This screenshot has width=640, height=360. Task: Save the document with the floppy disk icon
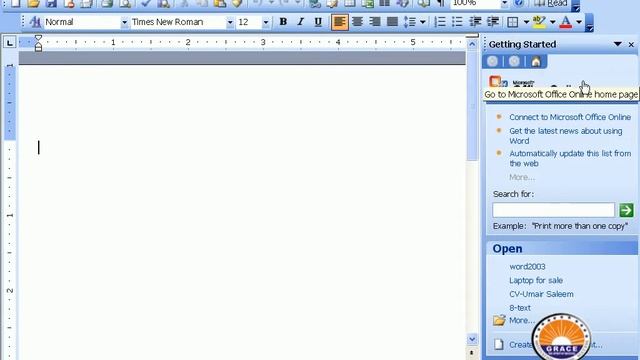(51, 4)
